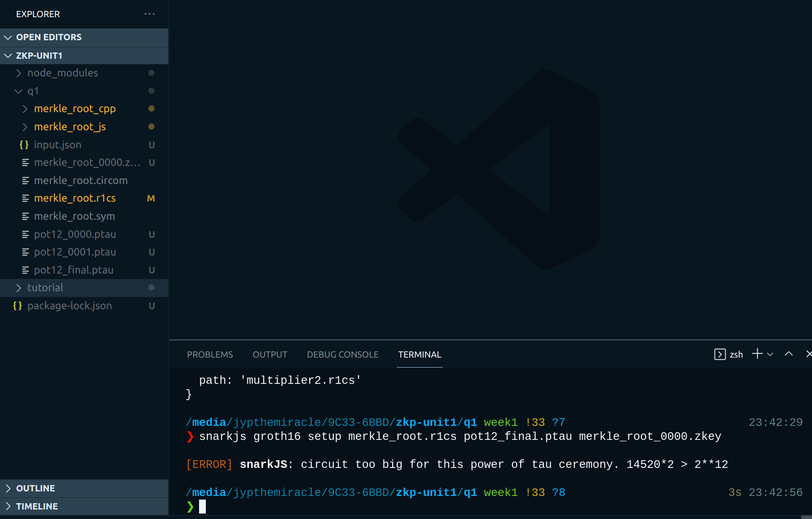Click git status dot on tutorial row
Image resolution: width=812 pixels, height=519 pixels.
tap(152, 288)
